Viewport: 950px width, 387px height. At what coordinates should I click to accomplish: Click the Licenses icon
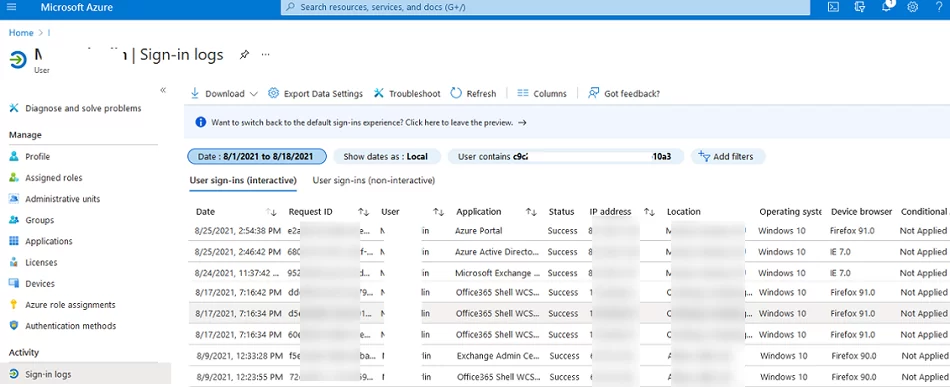click(14, 262)
